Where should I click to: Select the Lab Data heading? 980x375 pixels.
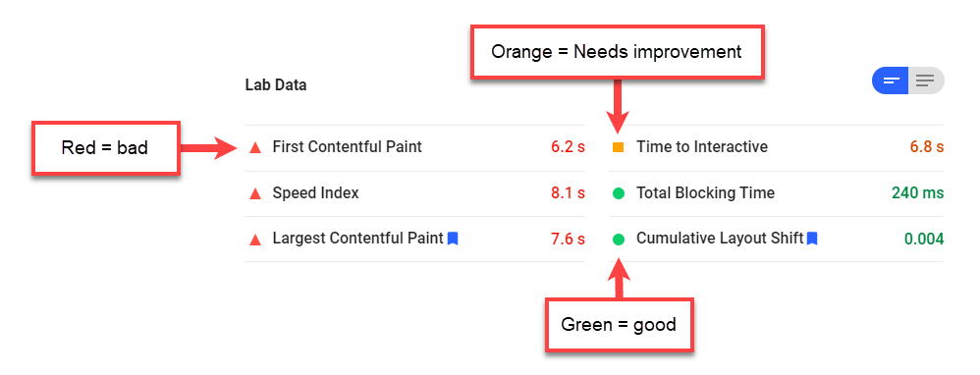tap(276, 85)
